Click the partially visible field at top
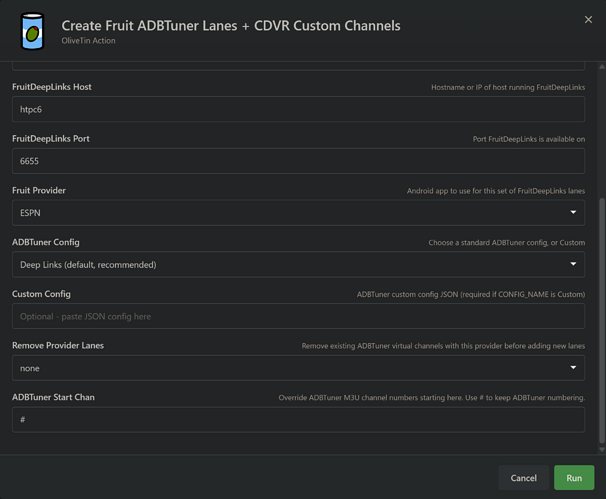The image size is (606, 499). (298, 66)
